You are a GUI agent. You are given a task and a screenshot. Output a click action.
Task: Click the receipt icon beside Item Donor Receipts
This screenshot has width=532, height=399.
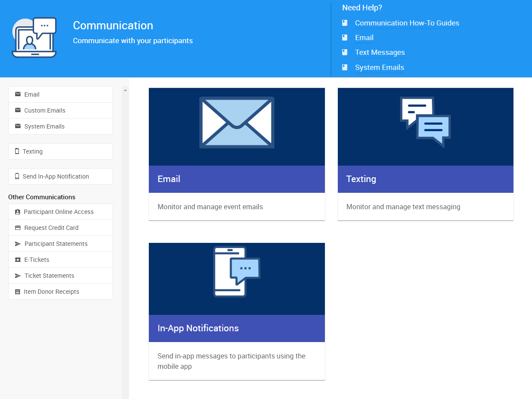(x=17, y=292)
